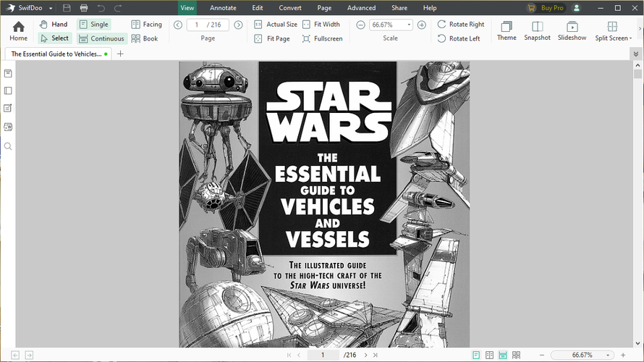
Task: Toggle Single page view mode
Action: click(x=93, y=25)
